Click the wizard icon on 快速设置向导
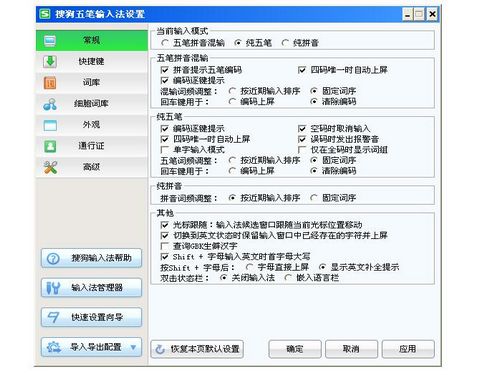This screenshot has width=500, height=375. click(53, 317)
